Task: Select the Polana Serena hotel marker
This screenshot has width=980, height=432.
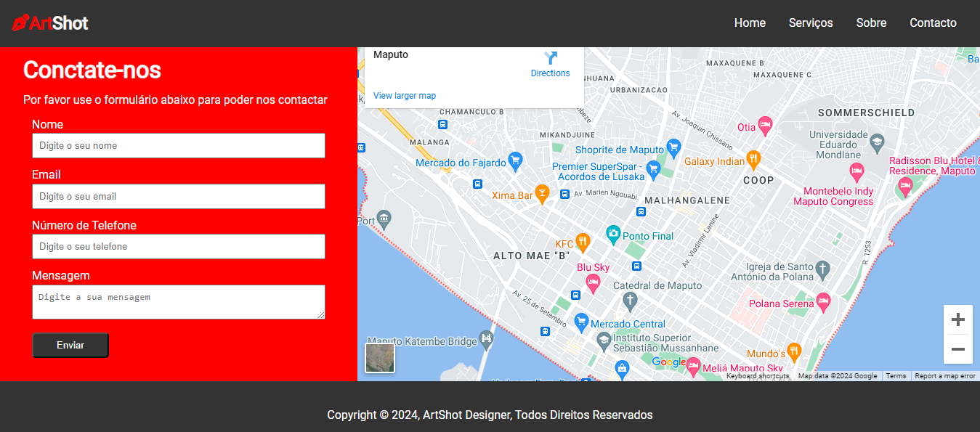Action: (x=822, y=301)
